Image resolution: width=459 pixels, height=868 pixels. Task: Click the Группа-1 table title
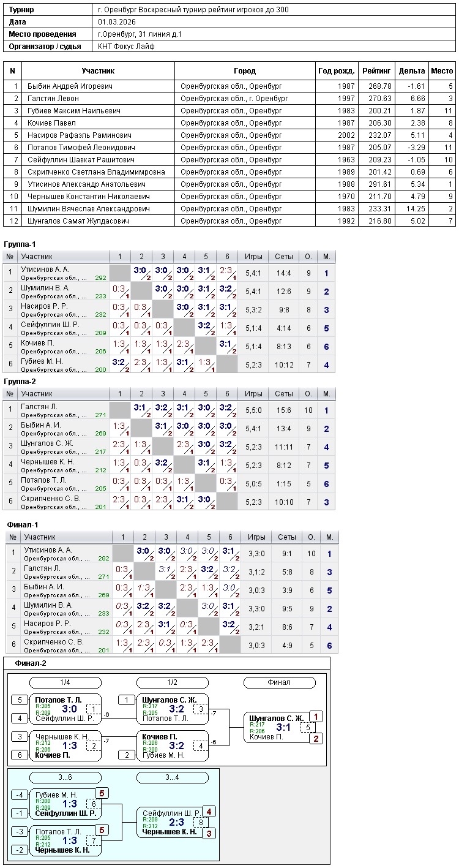click(x=20, y=244)
